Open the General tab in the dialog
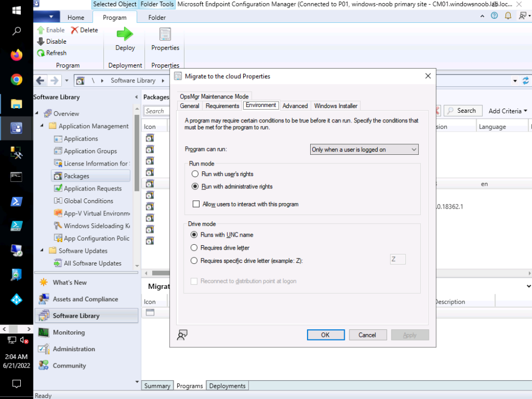532x399 pixels. (x=189, y=106)
